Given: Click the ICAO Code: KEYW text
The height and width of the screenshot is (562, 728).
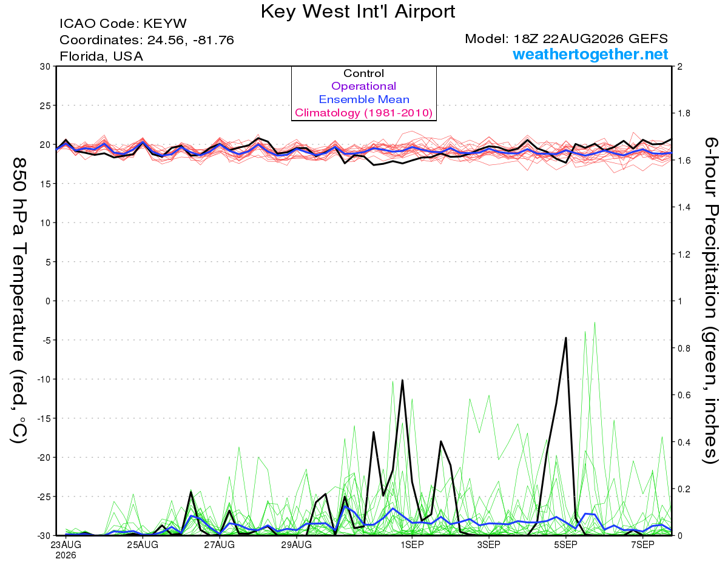Looking at the screenshot, I should pos(123,24).
